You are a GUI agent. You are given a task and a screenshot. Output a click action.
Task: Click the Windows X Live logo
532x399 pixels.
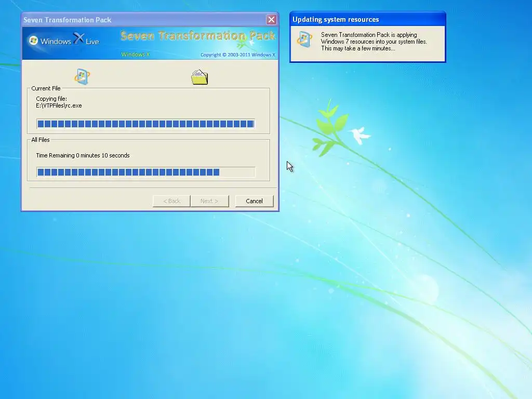[64, 41]
